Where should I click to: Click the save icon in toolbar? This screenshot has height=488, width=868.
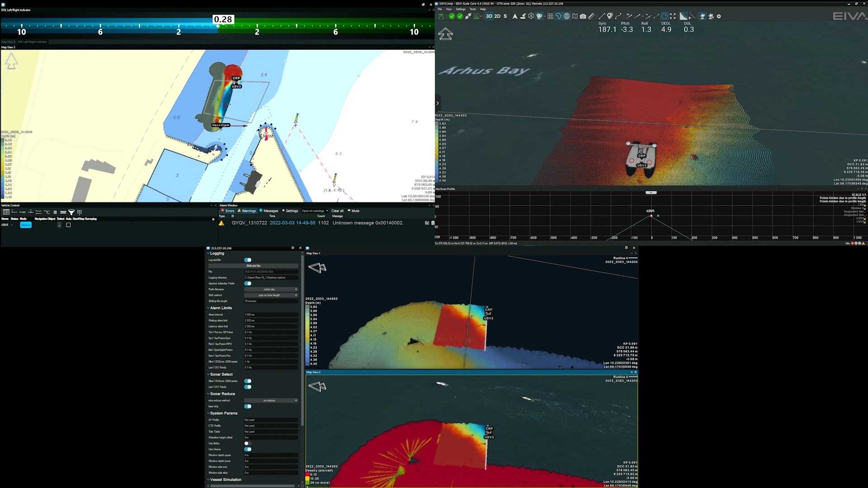pos(441,16)
